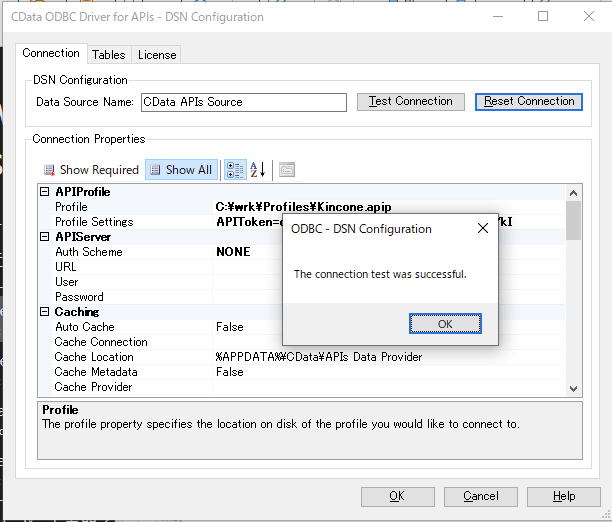Image resolution: width=612 pixels, height=522 pixels.
Task: Click the property grid scrollbar thumb
Action: pyautogui.click(x=573, y=221)
